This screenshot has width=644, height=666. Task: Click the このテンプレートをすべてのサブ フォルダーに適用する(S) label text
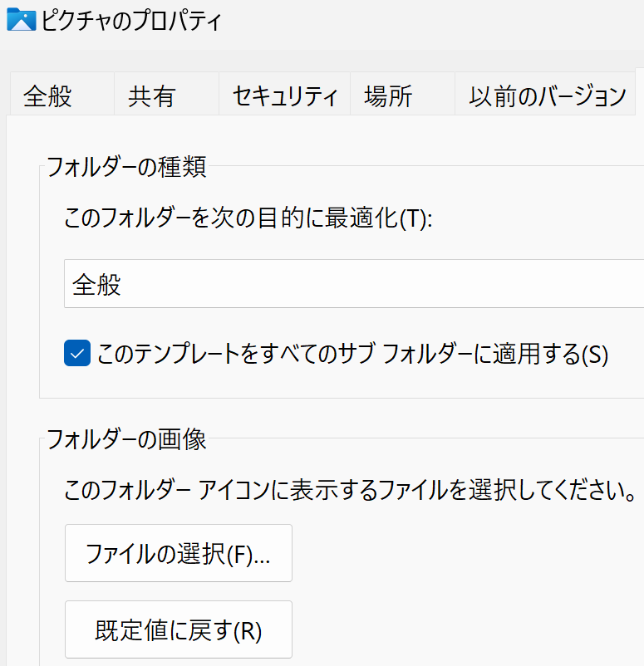tap(353, 355)
